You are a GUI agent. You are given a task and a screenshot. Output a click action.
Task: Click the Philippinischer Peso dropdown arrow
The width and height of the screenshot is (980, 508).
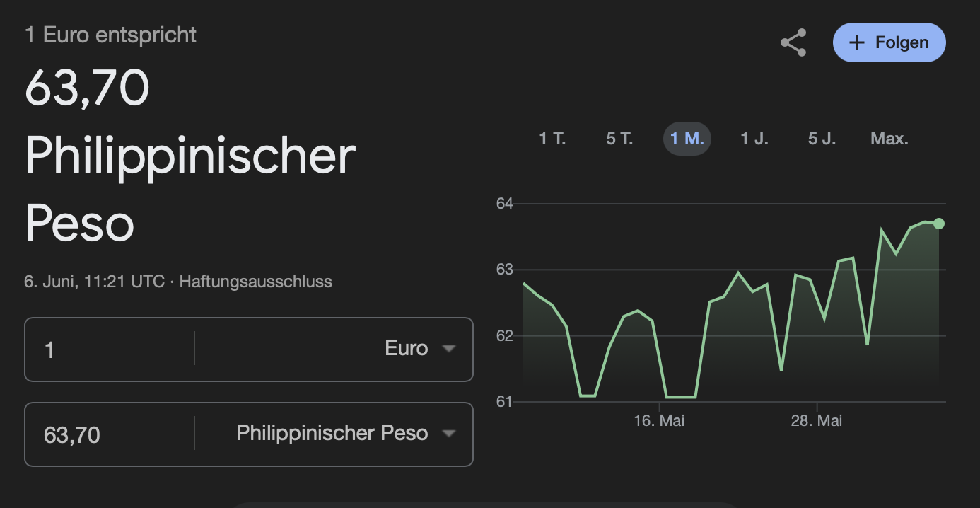point(448,434)
